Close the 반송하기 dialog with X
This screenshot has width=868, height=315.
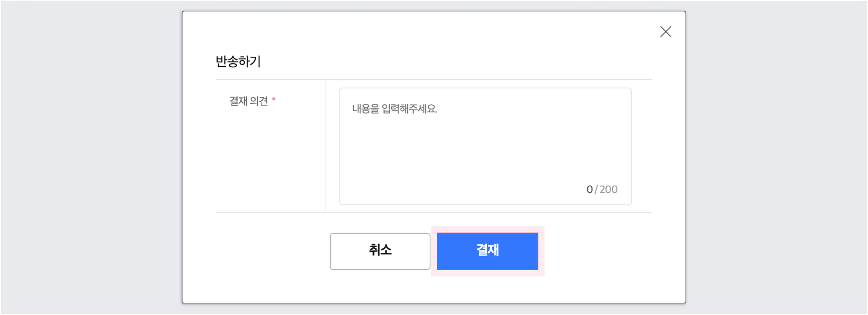coord(666,32)
